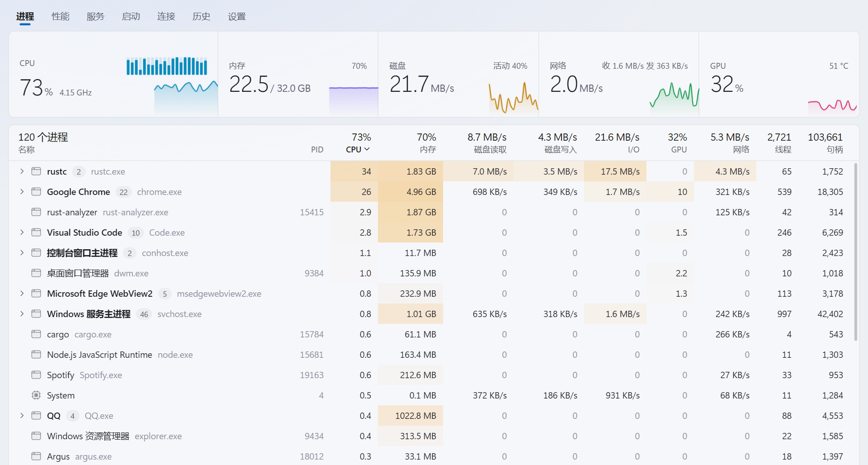The width and height of the screenshot is (868, 465).
Task: Click the Argus process icon
Action: pos(36,456)
